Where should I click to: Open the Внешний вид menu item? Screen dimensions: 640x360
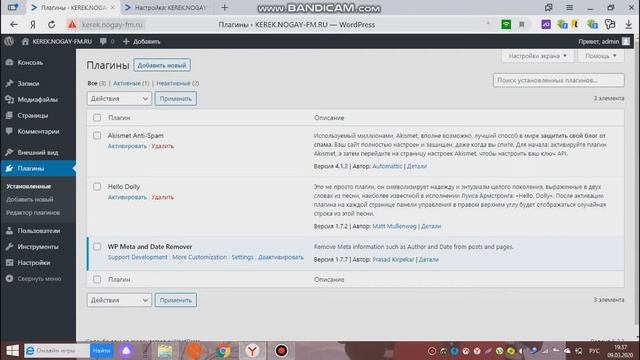point(38,152)
